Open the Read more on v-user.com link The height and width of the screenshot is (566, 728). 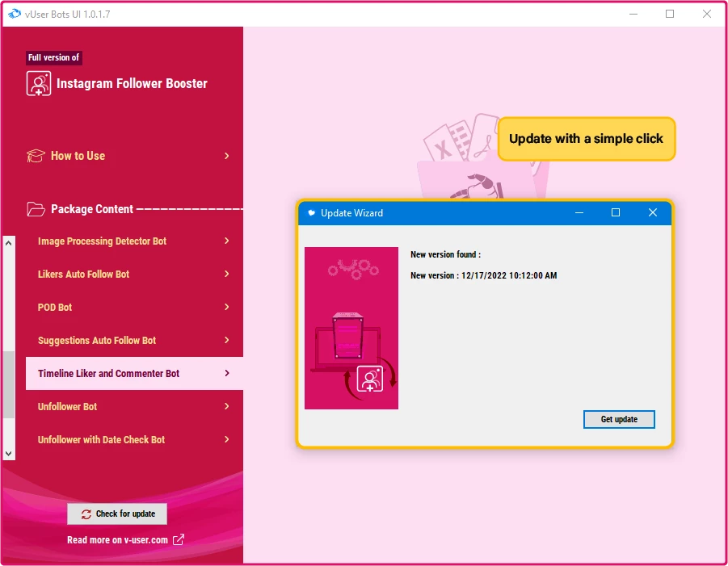(125, 539)
